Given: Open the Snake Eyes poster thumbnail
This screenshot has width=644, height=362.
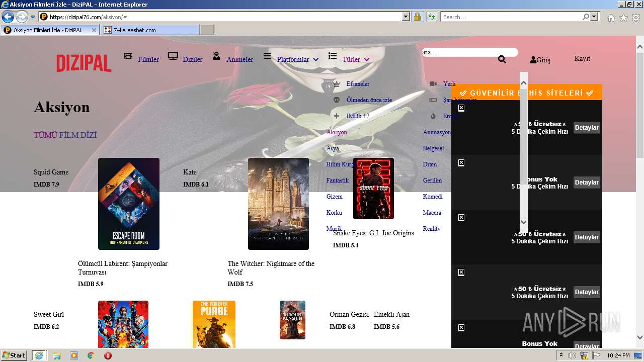Looking at the screenshot, I should (373, 189).
